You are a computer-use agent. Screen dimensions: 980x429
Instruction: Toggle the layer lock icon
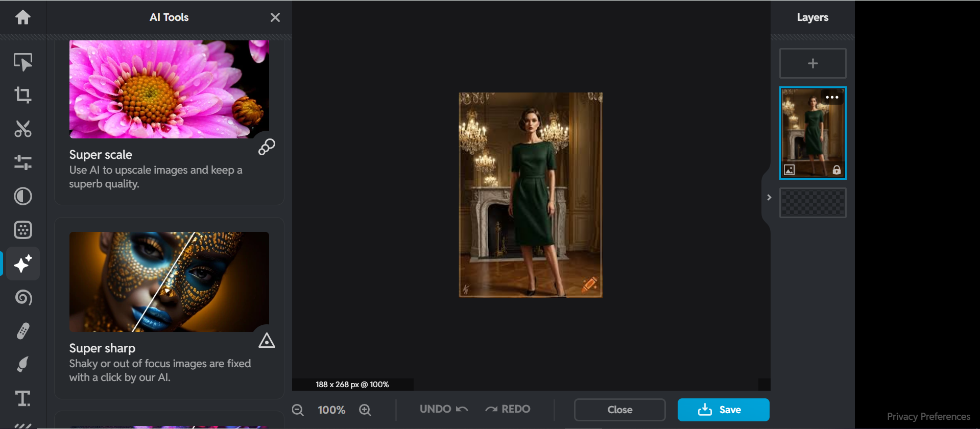836,170
